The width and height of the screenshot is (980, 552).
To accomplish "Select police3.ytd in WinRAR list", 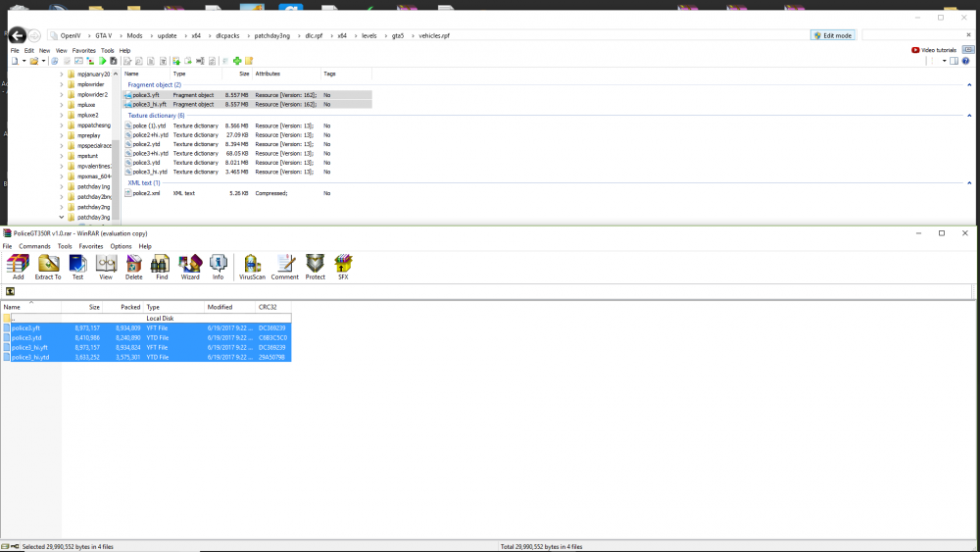I will point(146,337).
